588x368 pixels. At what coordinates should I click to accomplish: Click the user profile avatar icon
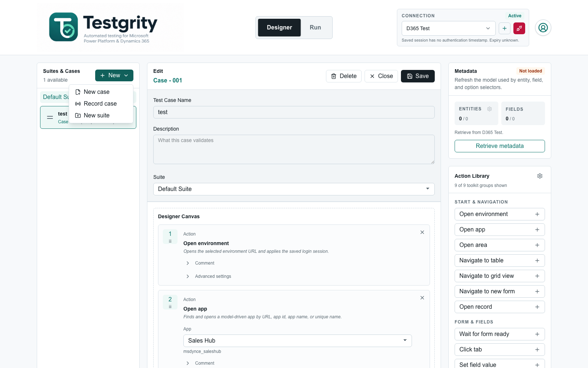[543, 28]
